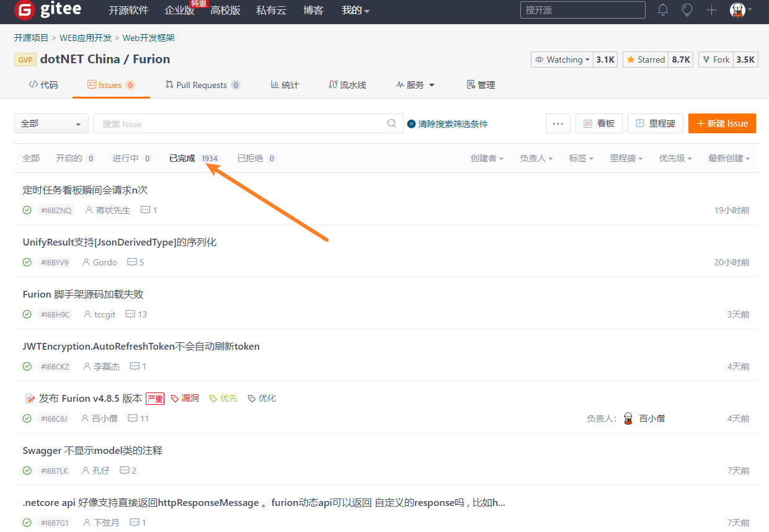The image size is (769, 532).
Task: Open the 看板 board view
Action: click(x=598, y=123)
